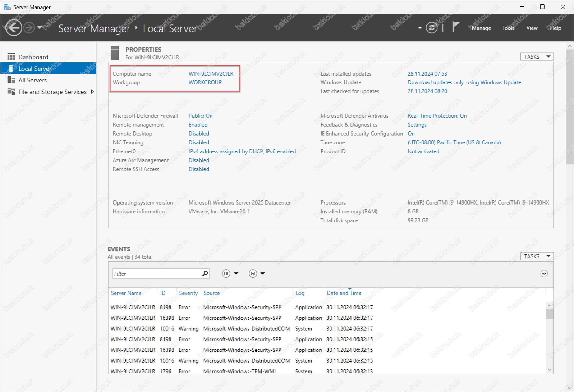
Task: Click computer name WIN-9LCIMV2CJLR link
Action: tap(211, 74)
